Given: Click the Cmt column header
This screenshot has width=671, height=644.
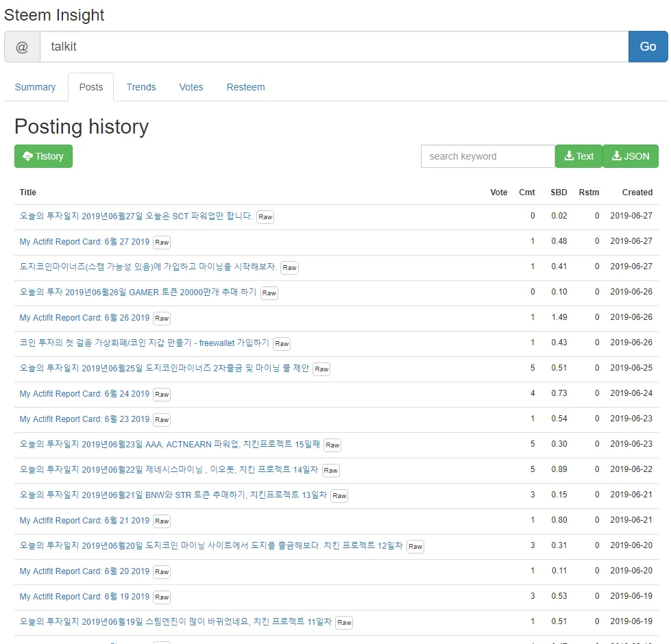Looking at the screenshot, I should (x=527, y=193).
